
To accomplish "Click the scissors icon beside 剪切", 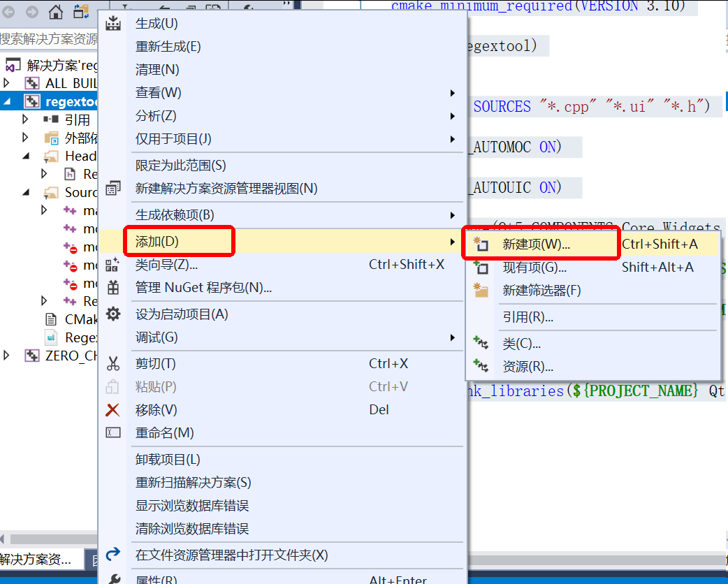I will (112, 363).
